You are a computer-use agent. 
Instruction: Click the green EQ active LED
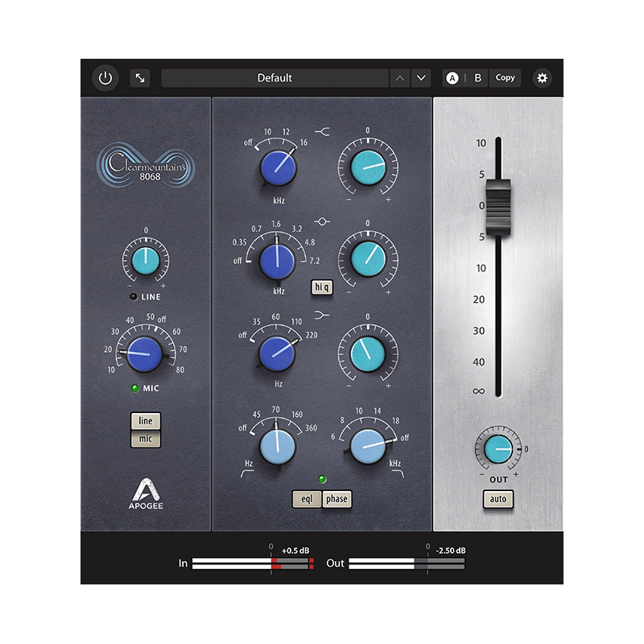(x=322, y=479)
